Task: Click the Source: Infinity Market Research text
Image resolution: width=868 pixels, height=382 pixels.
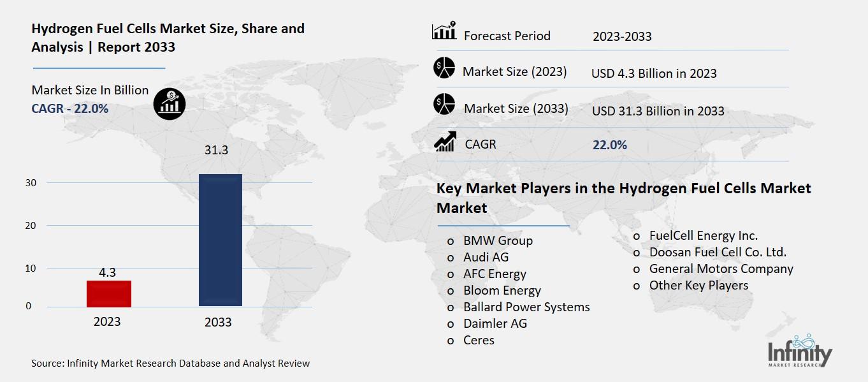Action: 170,363
